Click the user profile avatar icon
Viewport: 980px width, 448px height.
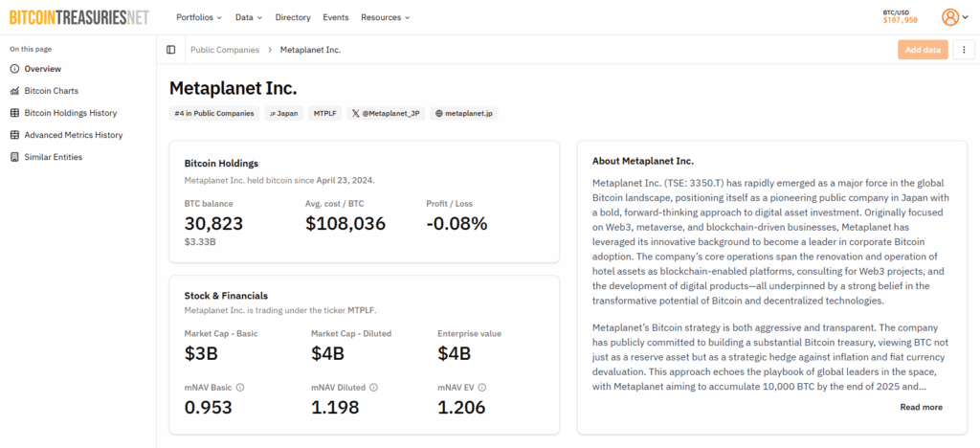coord(949,17)
